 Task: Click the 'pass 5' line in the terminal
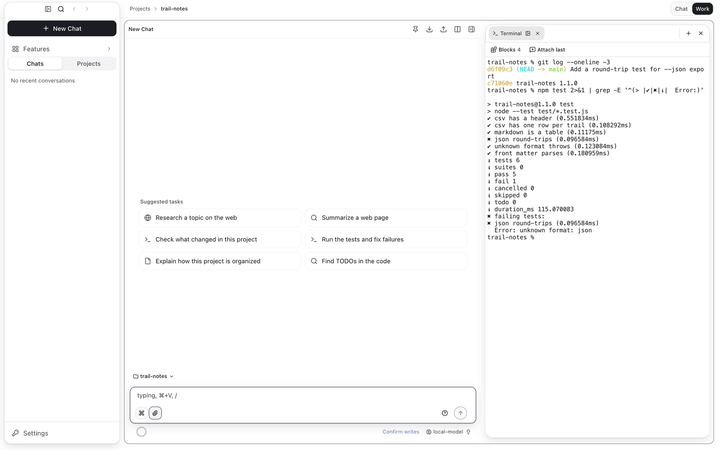click(502, 174)
